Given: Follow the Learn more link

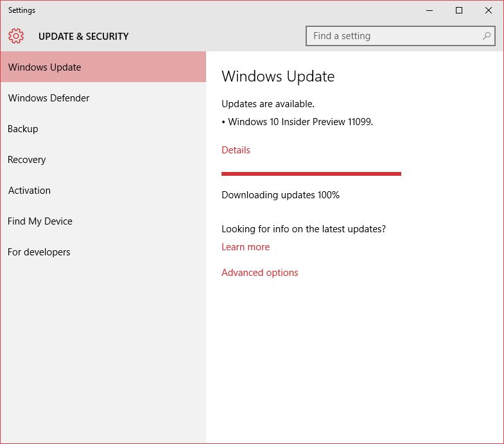Looking at the screenshot, I should pyautogui.click(x=245, y=247).
